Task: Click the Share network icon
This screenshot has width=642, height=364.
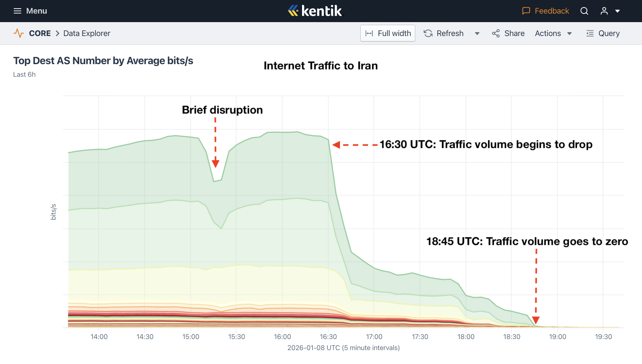Action: [495, 33]
